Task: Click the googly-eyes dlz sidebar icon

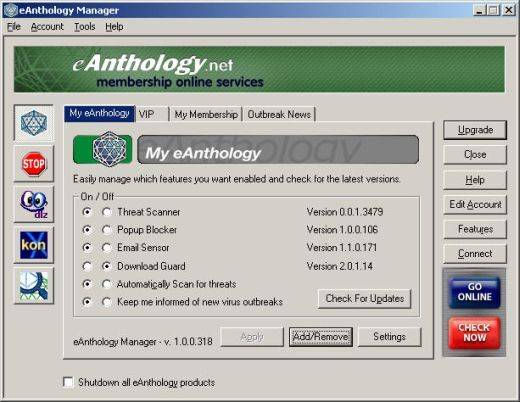Action: (34, 204)
